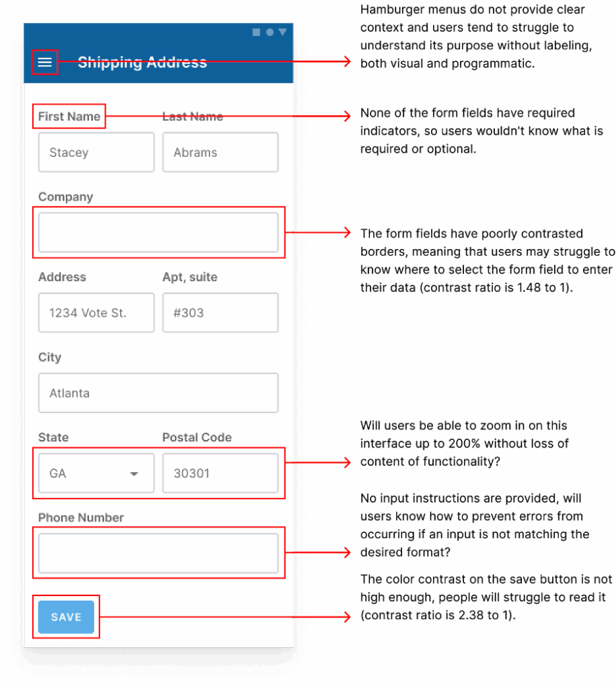The image size is (616, 689).
Task: Click the empty Company input field
Action: click(159, 232)
